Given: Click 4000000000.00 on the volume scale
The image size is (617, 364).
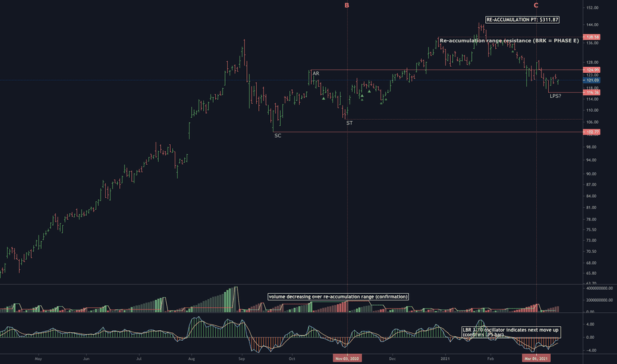Looking at the screenshot, I should click(x=599, y=289).
